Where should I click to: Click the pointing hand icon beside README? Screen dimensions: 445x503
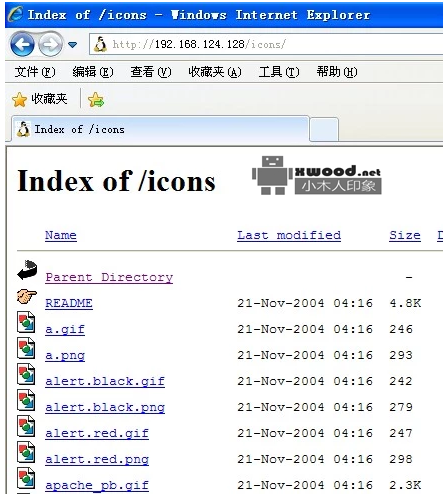pyautogui.click(x=27, y=296)
